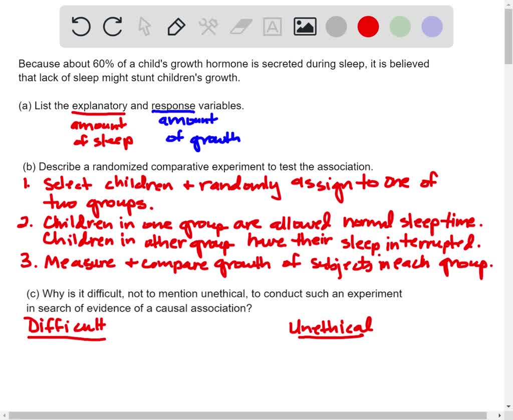Viewport: 513px width, 420px height.
Task: Open the tools icon with crossed instruments
Action: (208, 27)
